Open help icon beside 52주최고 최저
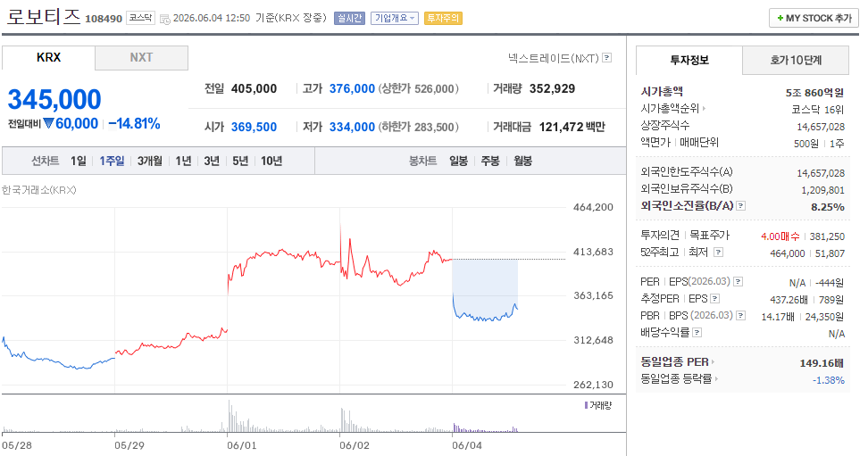 [x=718, y=253]
